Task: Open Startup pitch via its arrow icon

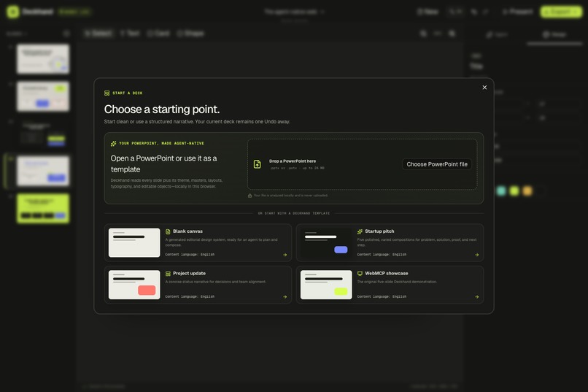Action: (x=477, y=255)
